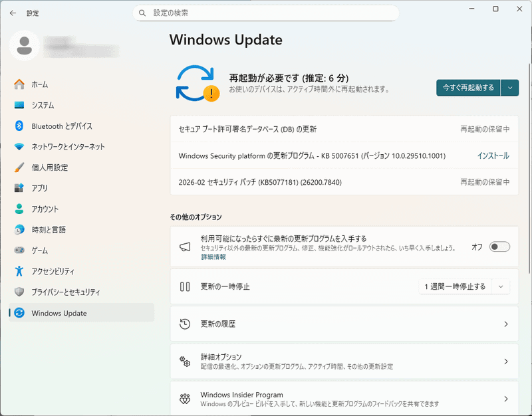Open 更新の履歴 chevron
The width and height of the screenshot is (532, 416).
click(x=506, y=324)
